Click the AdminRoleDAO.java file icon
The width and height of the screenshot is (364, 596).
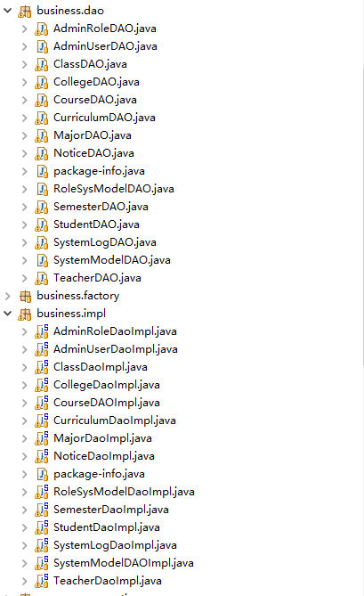coord(41,29)
